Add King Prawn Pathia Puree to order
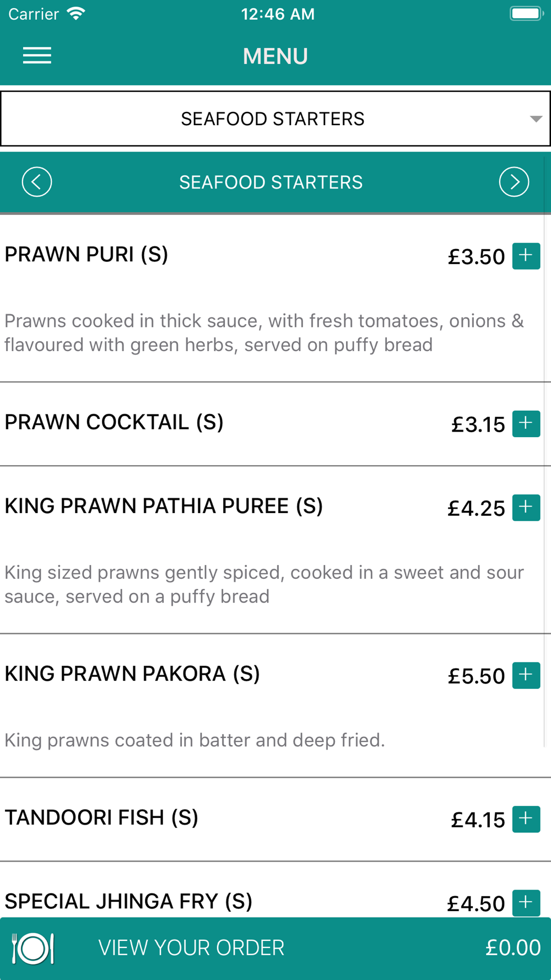The height and width of the screenshot is (980, 551). [x=526, y=507]
